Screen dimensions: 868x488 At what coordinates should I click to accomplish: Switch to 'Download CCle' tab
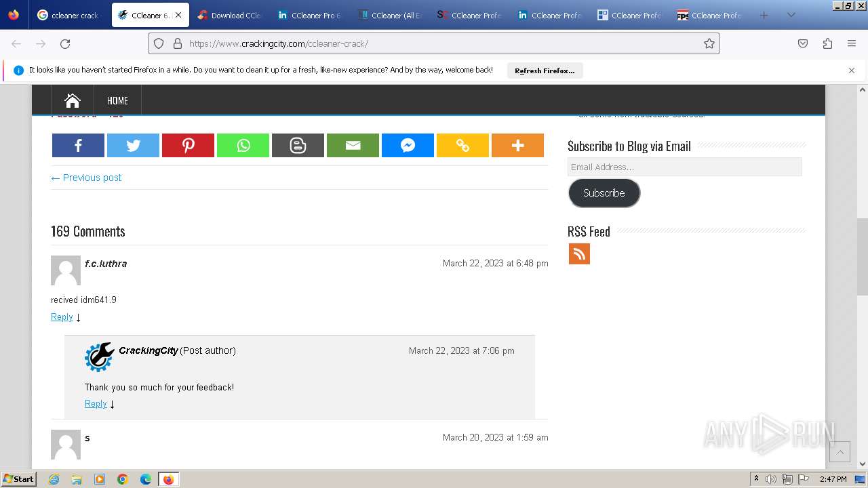pyautogui.click(x=229, y=15)
